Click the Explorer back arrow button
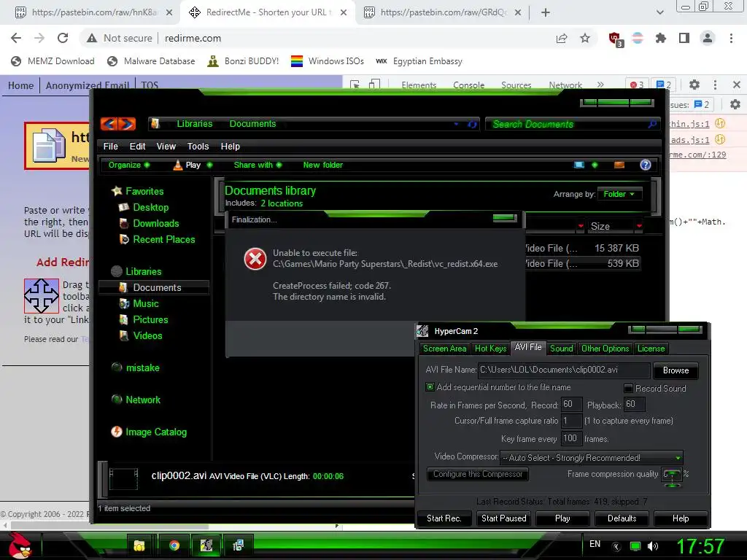 109,124
